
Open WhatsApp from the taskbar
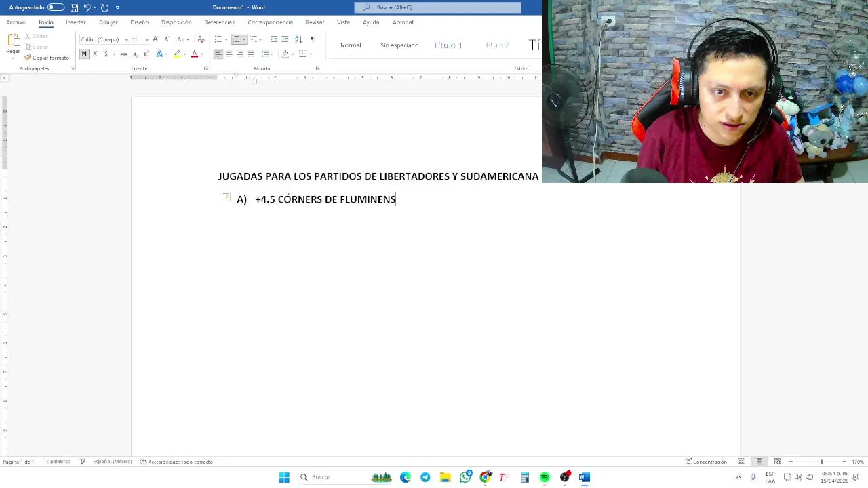(x=465, y=477)
